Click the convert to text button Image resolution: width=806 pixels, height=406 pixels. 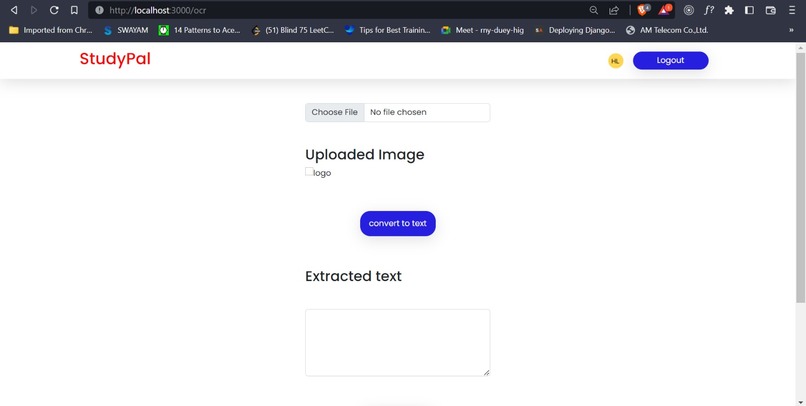(x=398, y=224)
